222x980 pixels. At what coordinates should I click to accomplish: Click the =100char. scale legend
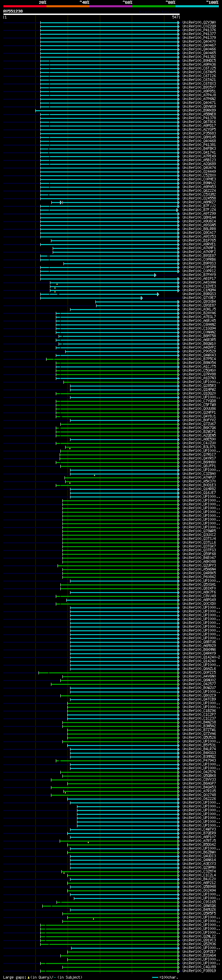point(165,977)
